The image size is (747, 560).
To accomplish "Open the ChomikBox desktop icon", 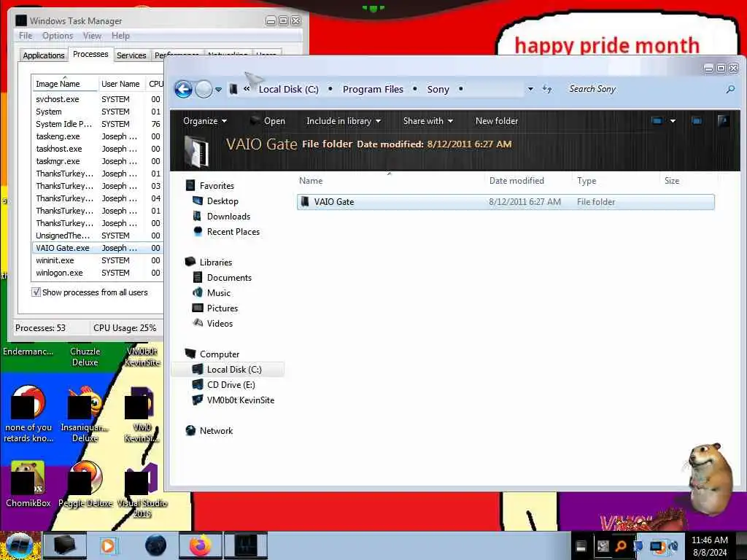I will (28, 484).
